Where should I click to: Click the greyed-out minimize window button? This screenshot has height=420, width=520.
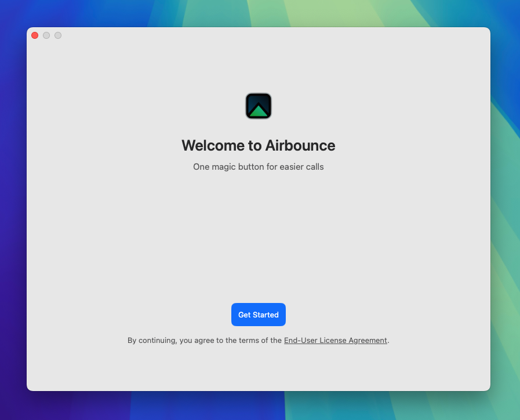tap(46, 35)
